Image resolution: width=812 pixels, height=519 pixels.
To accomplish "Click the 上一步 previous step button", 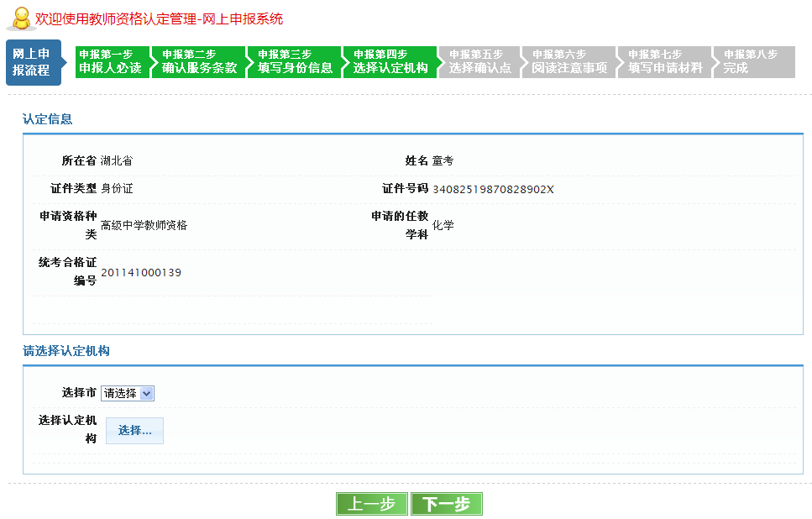I will point(372,504).
